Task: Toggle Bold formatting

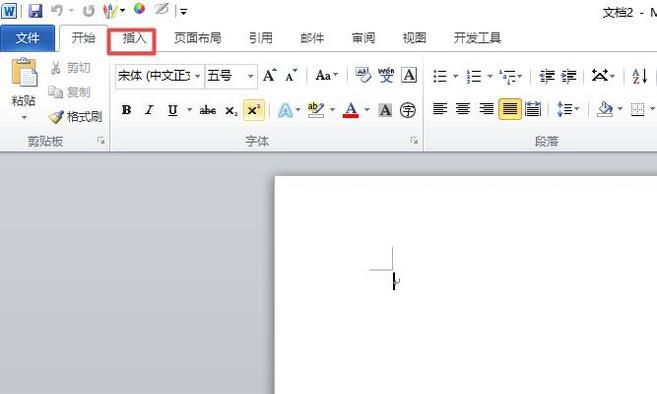Action: click(127, 110)
